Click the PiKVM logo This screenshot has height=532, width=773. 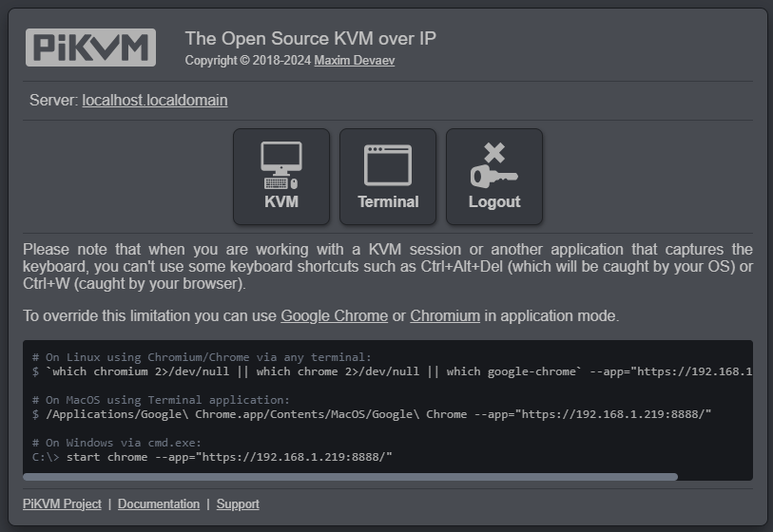(x=90, y=47)
